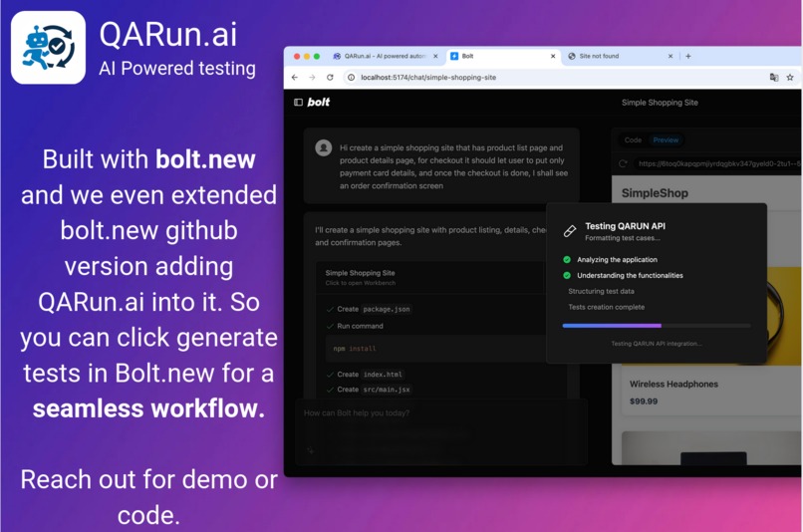The height and width of the screenshot is (532, 803).
Task: Toggle the Bolt sidebar panel icon
Action: pos(298,103)
